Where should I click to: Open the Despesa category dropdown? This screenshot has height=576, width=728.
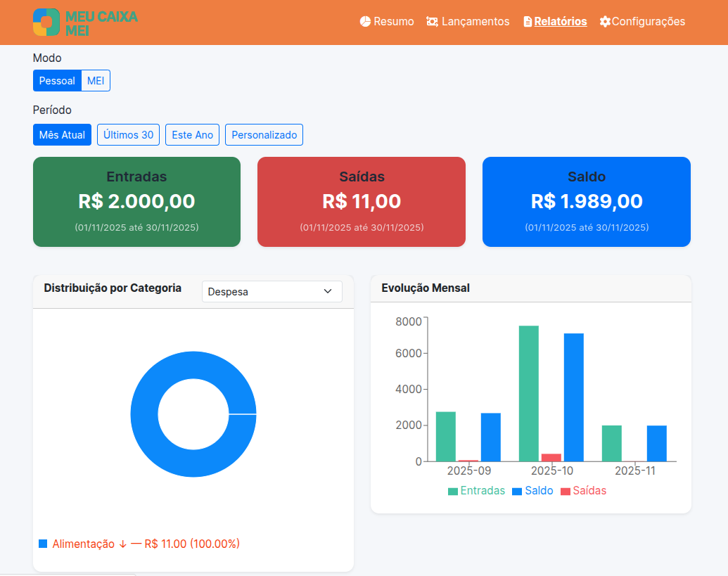(272, 291)
